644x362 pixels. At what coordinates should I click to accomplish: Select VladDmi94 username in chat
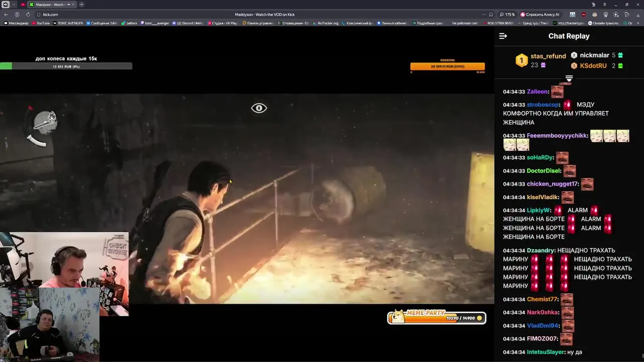click(542, 326)
